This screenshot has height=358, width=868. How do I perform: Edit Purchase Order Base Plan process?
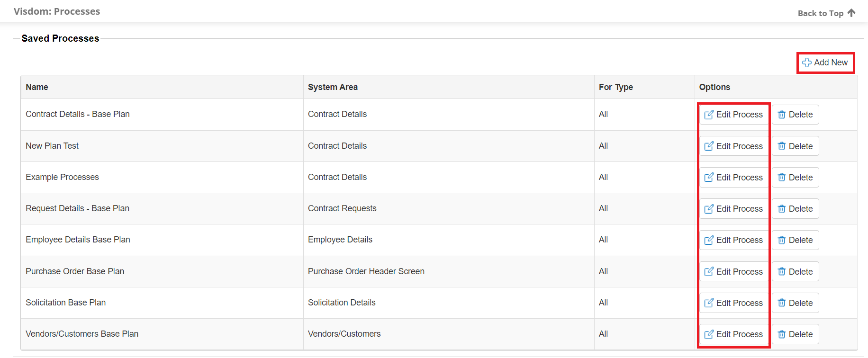tap(734, 272)
